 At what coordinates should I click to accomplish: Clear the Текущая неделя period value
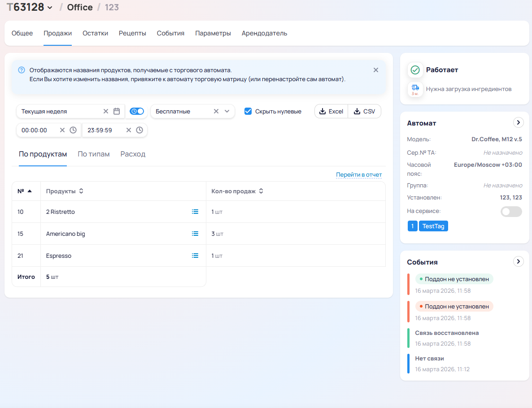click(106, 111)
